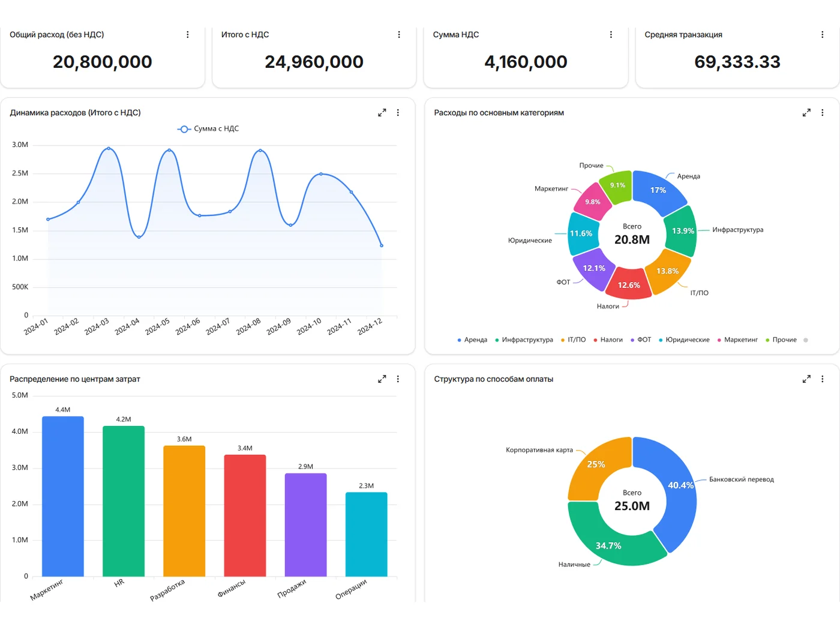Open the options menu on Итого с НДС card
Viewport: 840px width, 630px height.
399,35
